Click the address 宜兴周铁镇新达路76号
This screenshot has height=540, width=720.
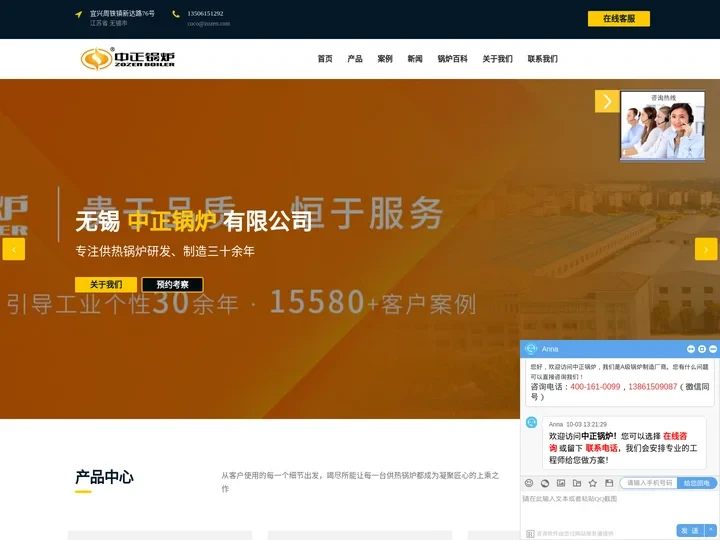(x=122, y=14)
